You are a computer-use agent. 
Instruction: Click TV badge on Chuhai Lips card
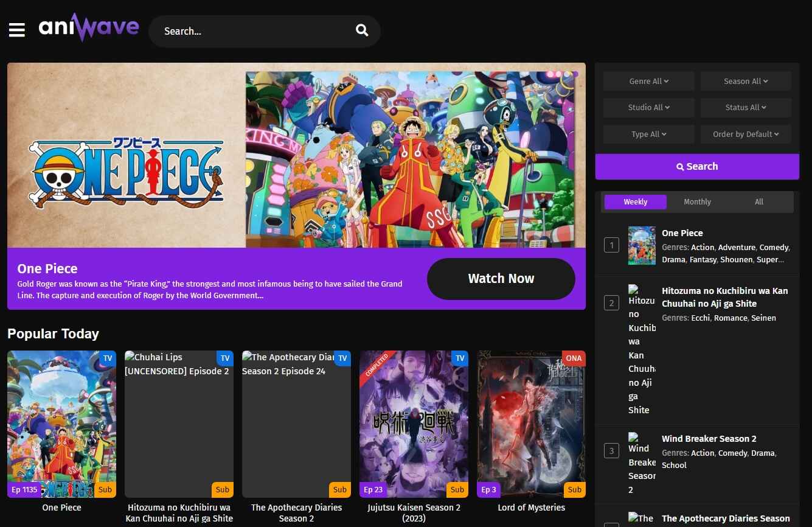(x=225, y=358)
